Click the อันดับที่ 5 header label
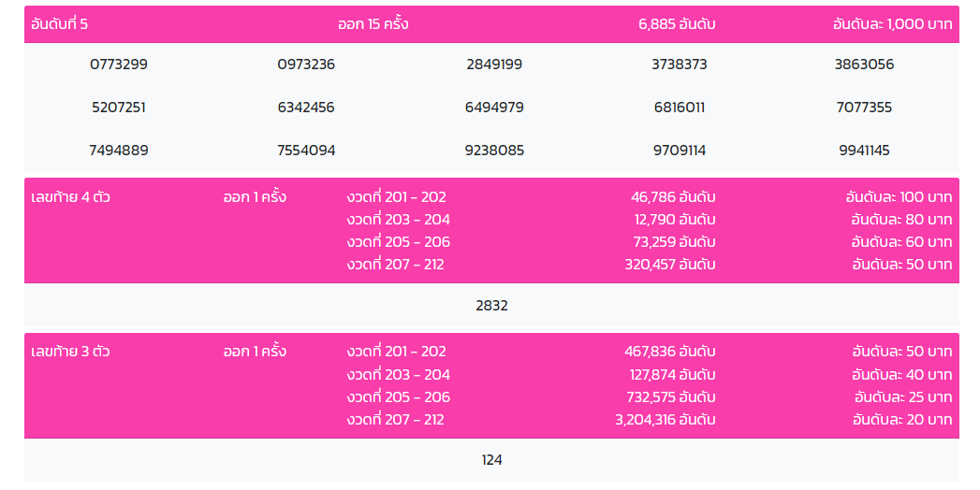This screenshot has height=490, width=980. click(x=59, y=24)
